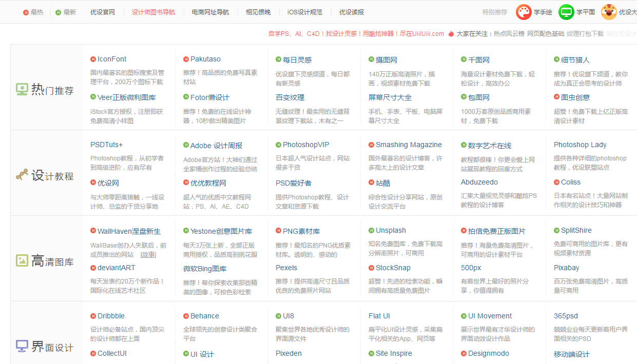
Task: Click the red badge before Designmodo
Action: coord(464,353)
